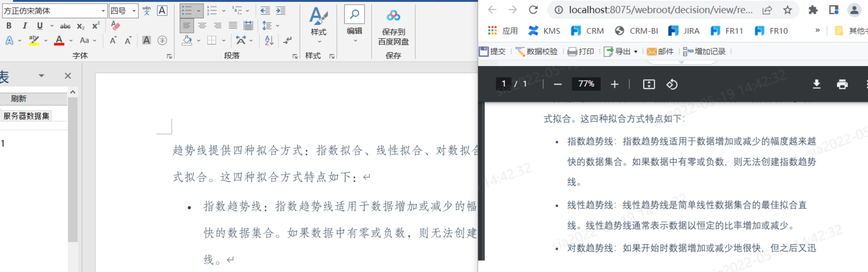Open the font size dropdown 四号
Image resolution: width=868 pixels, height=272 pixels.
point(134,11)
